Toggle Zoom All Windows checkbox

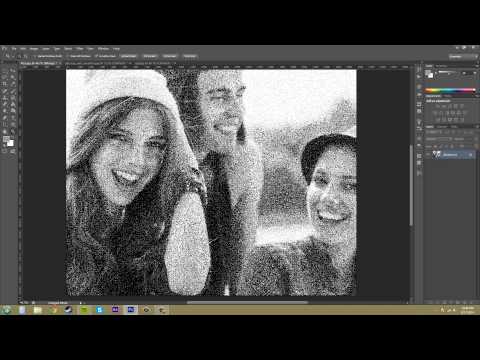pyautogui.click(x=79, y=56)
